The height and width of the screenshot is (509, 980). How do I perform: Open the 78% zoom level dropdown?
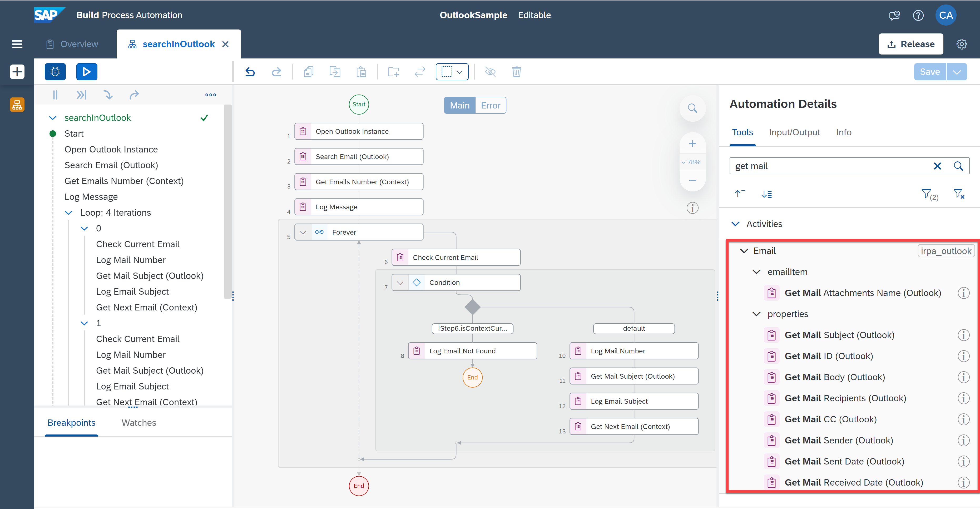click(x=691, y=162)
